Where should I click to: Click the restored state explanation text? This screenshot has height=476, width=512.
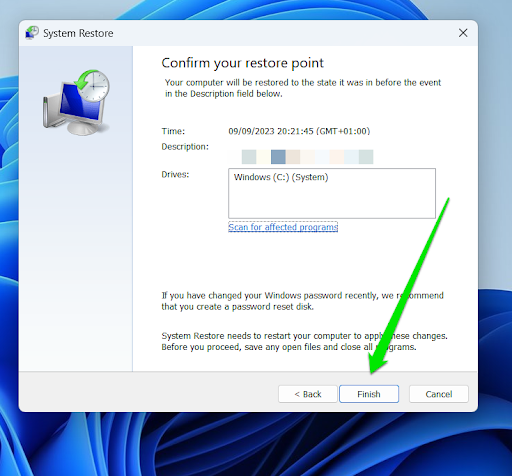tap(303, 88)
